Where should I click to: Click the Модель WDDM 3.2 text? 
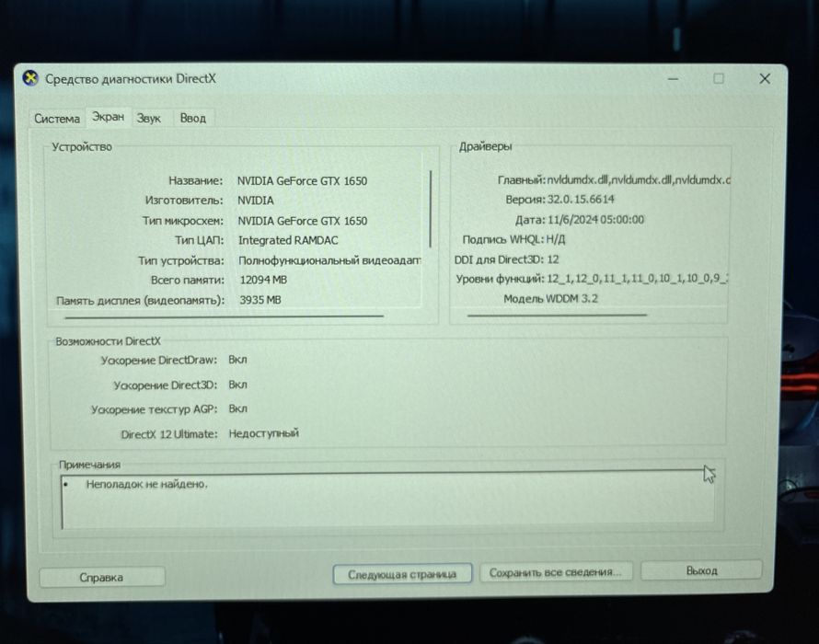tap(550, 298)
